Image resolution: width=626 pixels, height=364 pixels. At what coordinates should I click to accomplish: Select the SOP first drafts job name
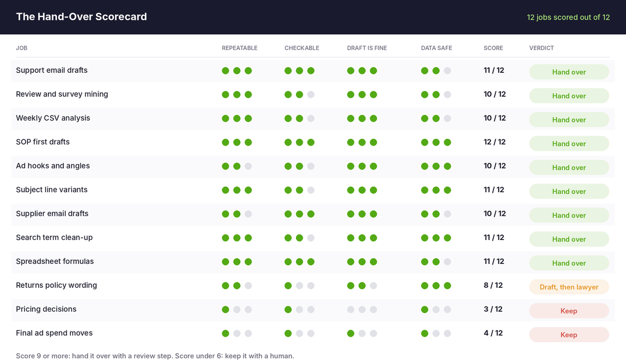pos(43,142)
